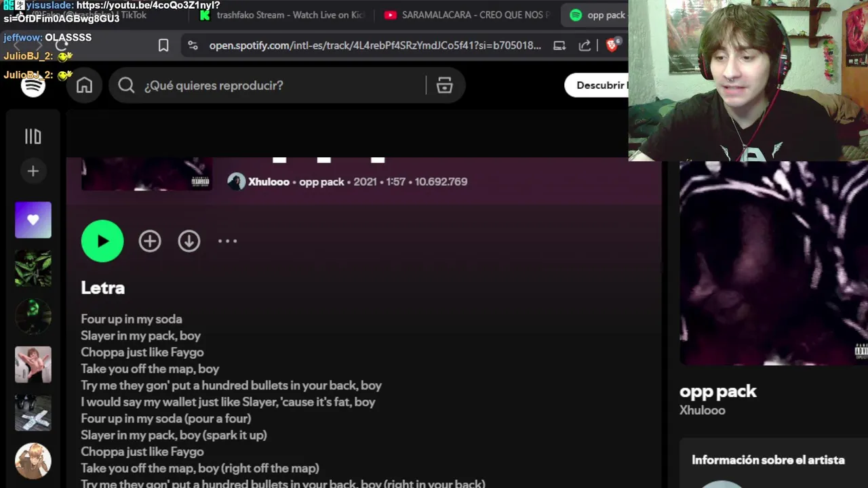Image resolution: width=868 pixels, height=488 pixels.
Task: Open the round anime-avatar artist thumbnail
Action: pyautogui.click(x=33, y=461)
